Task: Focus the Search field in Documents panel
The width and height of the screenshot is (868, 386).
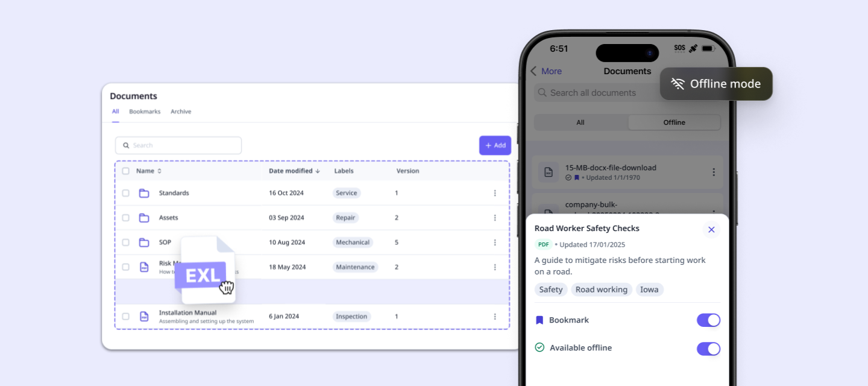Action: [x=178, y=145]
